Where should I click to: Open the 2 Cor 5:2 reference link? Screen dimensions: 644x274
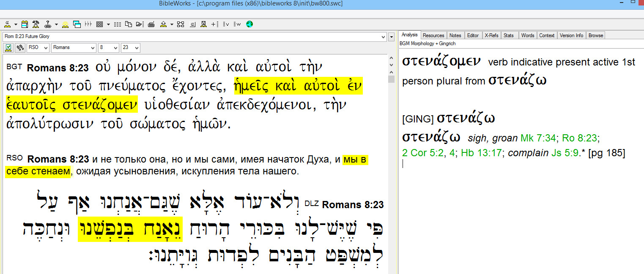(x=422, y=153)
